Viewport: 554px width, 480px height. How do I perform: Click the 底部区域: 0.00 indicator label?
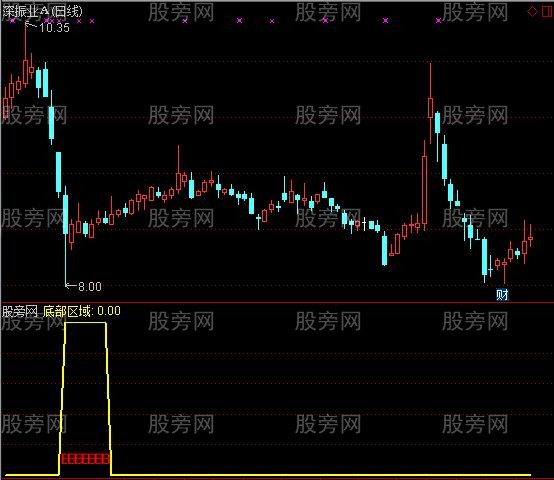[x=82, y=311]
